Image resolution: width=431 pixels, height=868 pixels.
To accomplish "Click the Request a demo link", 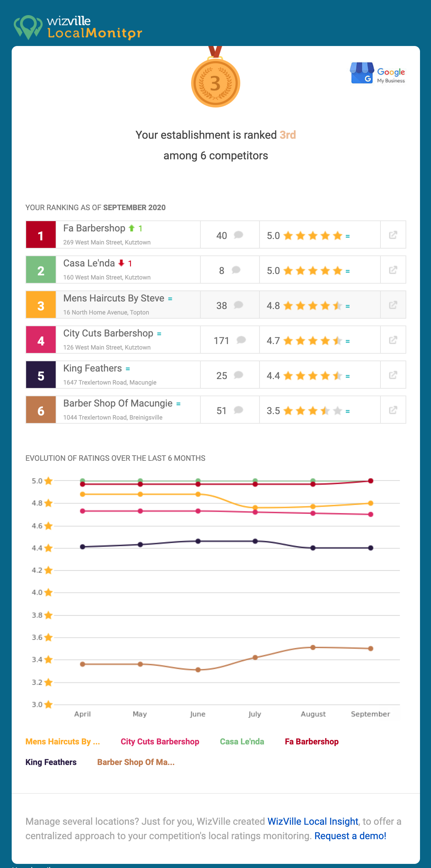I will coord(350,836).
